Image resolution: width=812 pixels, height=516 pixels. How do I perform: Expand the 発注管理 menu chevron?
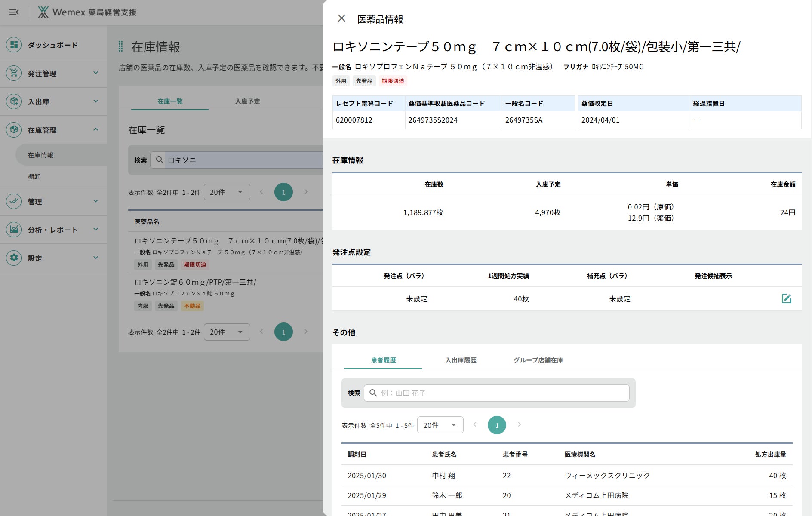pyautogui.click(x=95, y=73)
